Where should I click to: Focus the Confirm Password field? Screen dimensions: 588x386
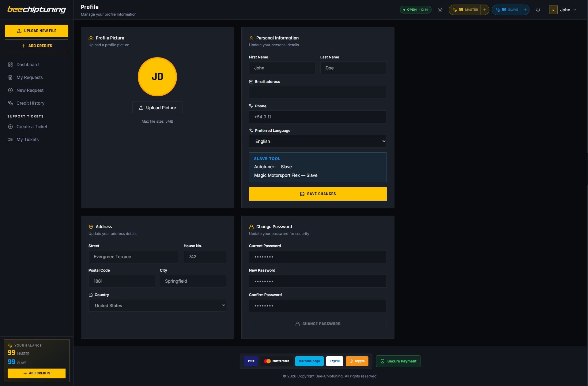click(318, 306)
